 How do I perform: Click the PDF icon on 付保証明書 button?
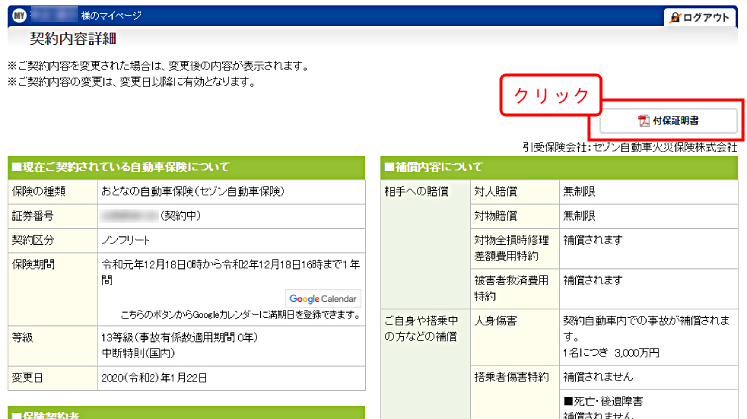click(644, 121)
